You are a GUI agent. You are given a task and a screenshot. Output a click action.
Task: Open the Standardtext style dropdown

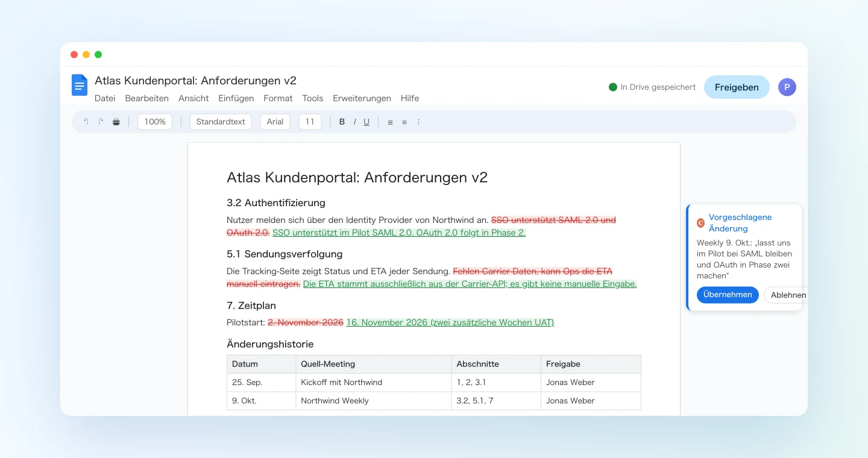click(221, 122)
